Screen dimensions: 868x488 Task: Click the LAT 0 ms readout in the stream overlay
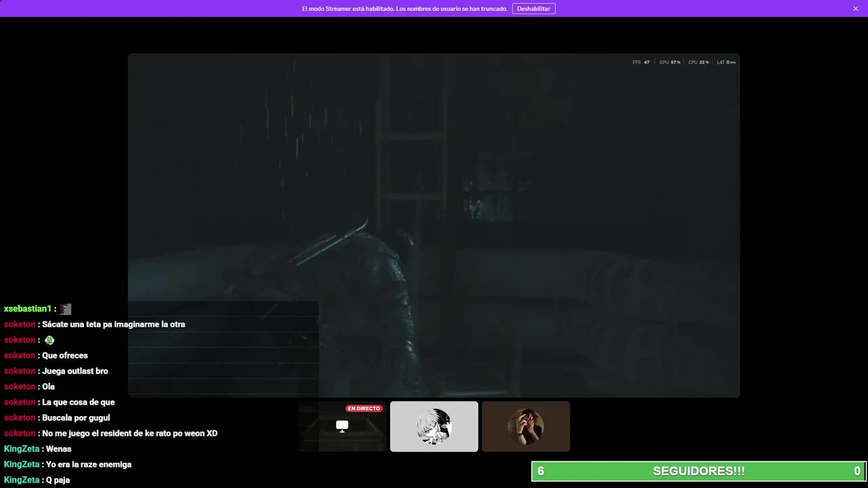click(x=726, y=62)
